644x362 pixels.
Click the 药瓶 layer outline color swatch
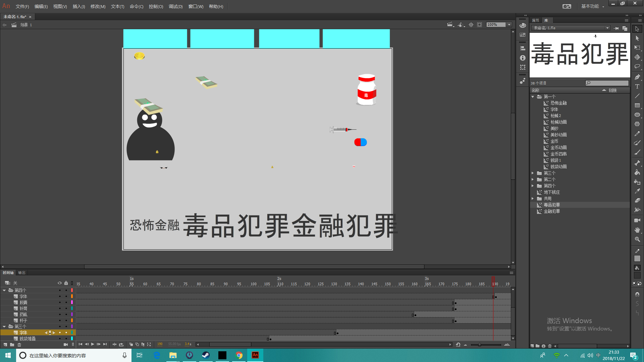(x=72, y=315)
